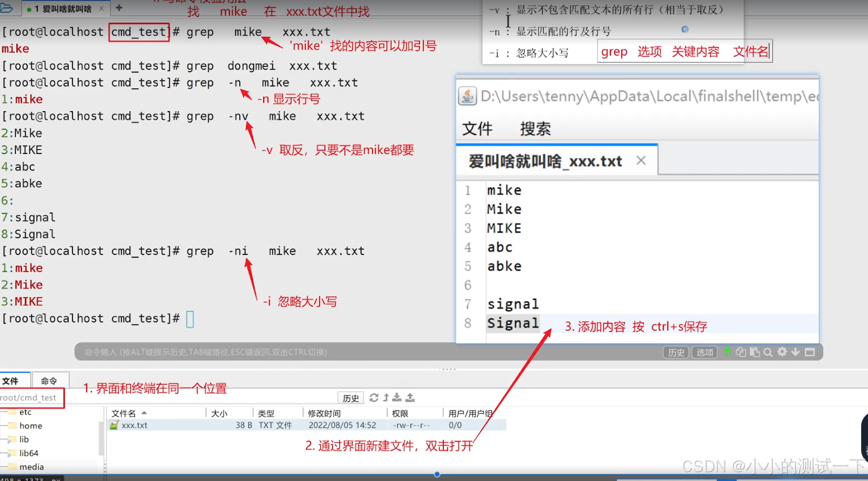868x481 pixels.
Task: Click the 历史 button on command bar
Action: (675, 352)
